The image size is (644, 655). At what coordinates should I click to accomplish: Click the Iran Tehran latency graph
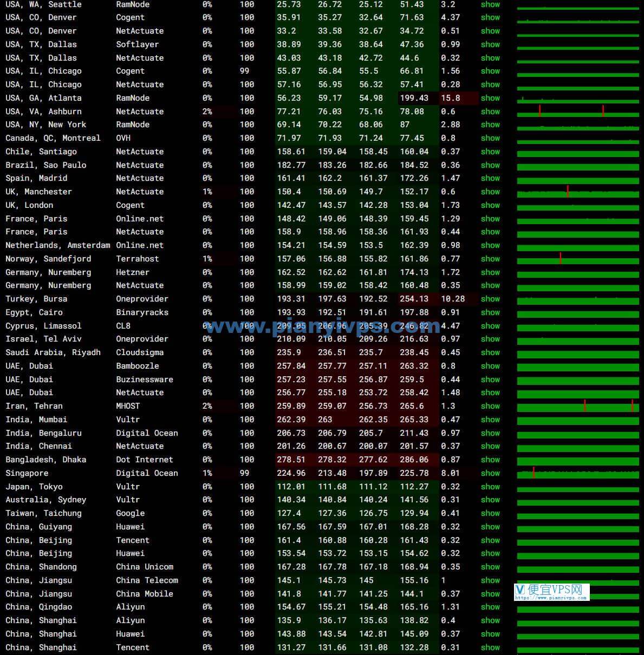(578, 405)
